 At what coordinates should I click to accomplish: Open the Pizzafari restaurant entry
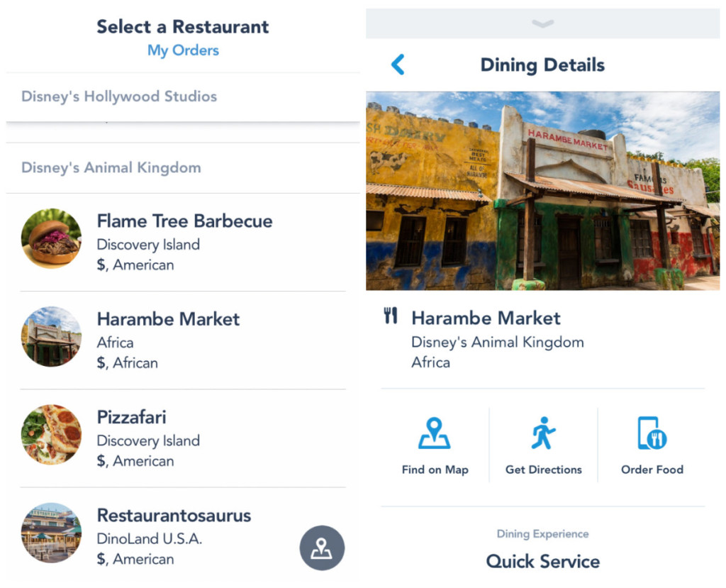coord(132,417)
